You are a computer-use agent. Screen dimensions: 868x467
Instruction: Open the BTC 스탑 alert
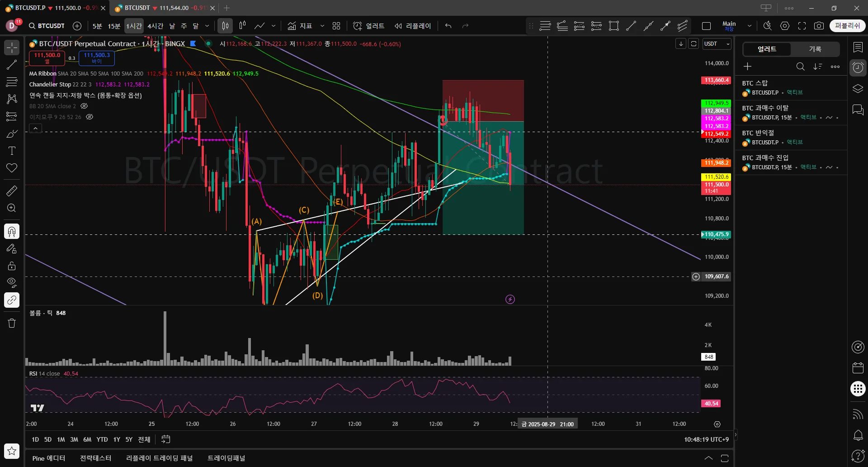coord(791,88)
